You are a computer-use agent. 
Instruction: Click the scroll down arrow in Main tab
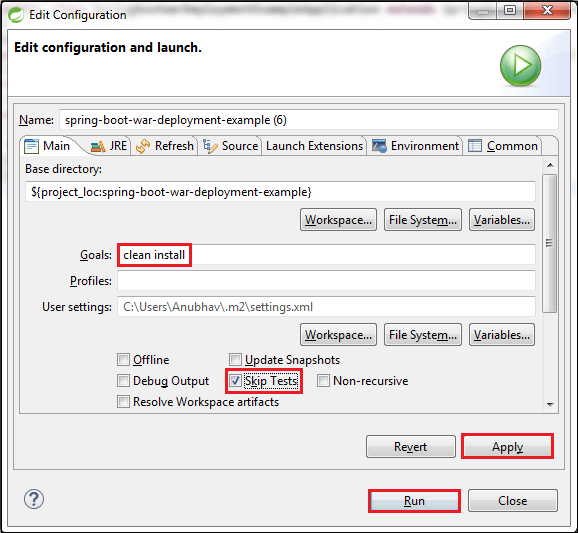click(x=550, y=404)
